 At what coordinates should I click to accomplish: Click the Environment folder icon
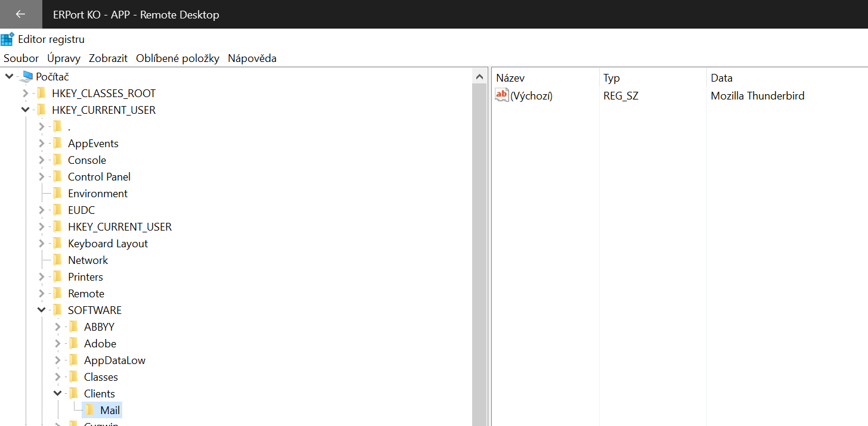(x=57, y=194)
